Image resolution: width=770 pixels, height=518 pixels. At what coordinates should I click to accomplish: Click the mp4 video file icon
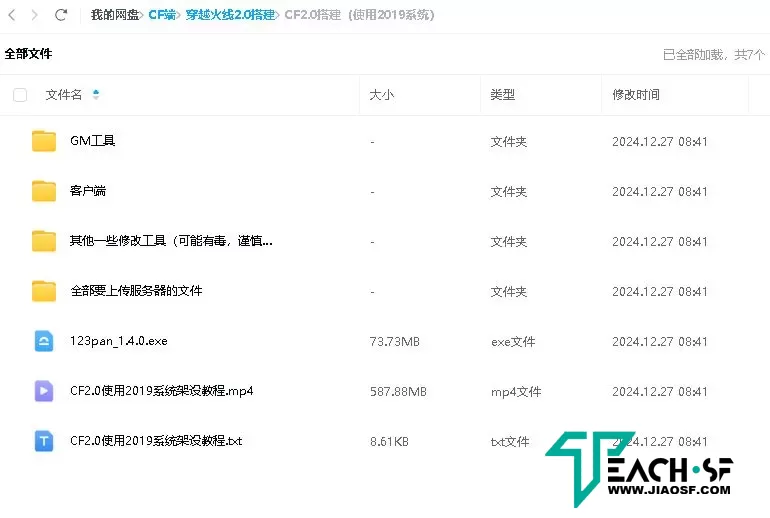tap(44, 391)
